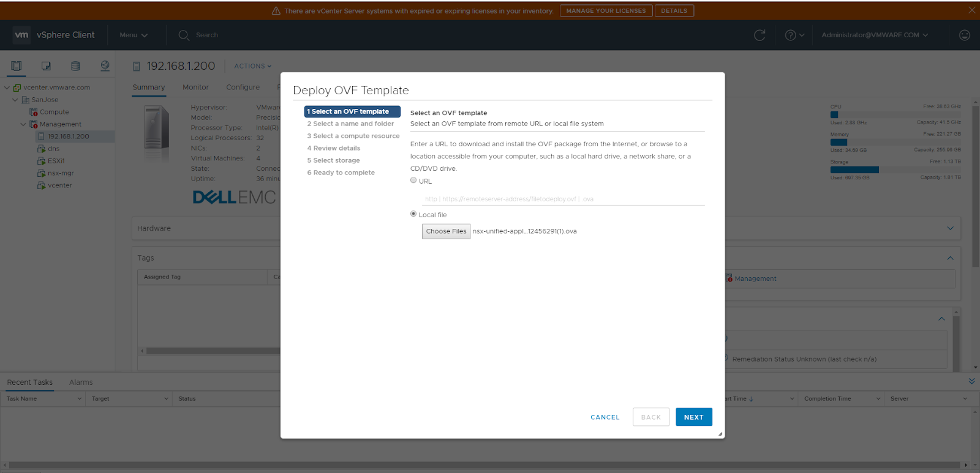The width and height of the screenshot is (980, 473).
Task: Collapse the Tags panel chevron
Action: 950,258
